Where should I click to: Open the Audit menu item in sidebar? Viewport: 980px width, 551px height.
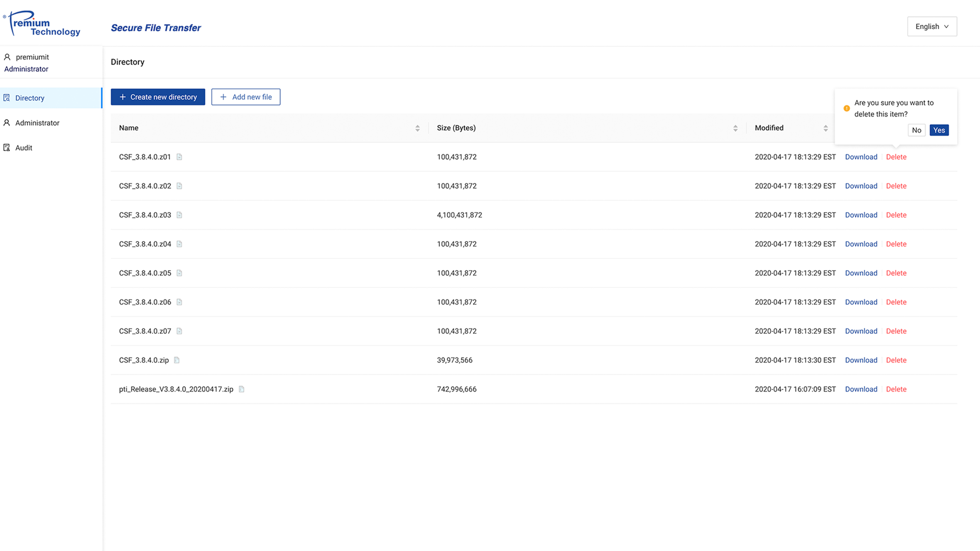coord(51,147)
